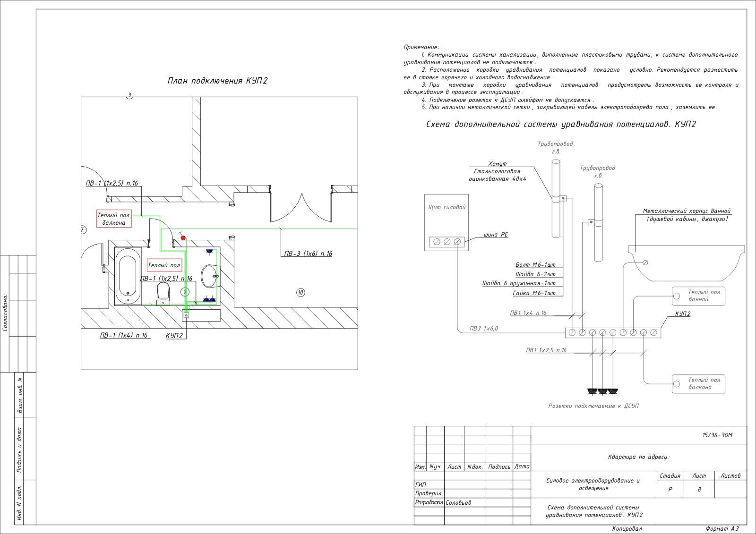The height and width of the screenshot is (534, 756).
Task: Click the oval sink symbol in the bathroom
Action: pyautogui.click(x=210, y=276)
